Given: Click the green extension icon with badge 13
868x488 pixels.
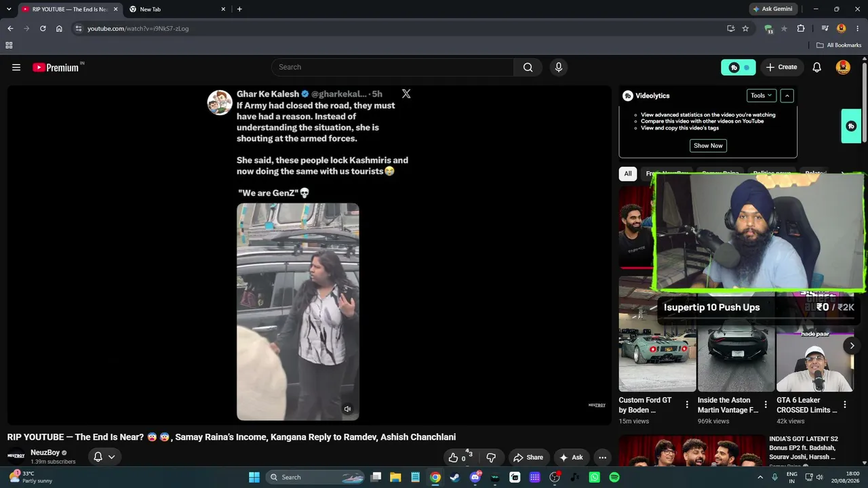Looking at the screenshot, I should 768,28.
